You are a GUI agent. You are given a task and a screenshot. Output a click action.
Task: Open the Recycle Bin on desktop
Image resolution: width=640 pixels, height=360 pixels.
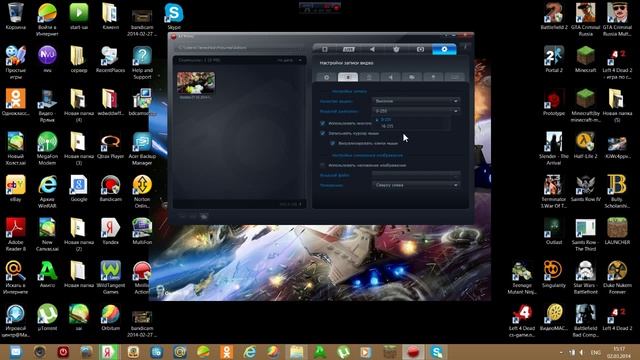pos(16,16)
